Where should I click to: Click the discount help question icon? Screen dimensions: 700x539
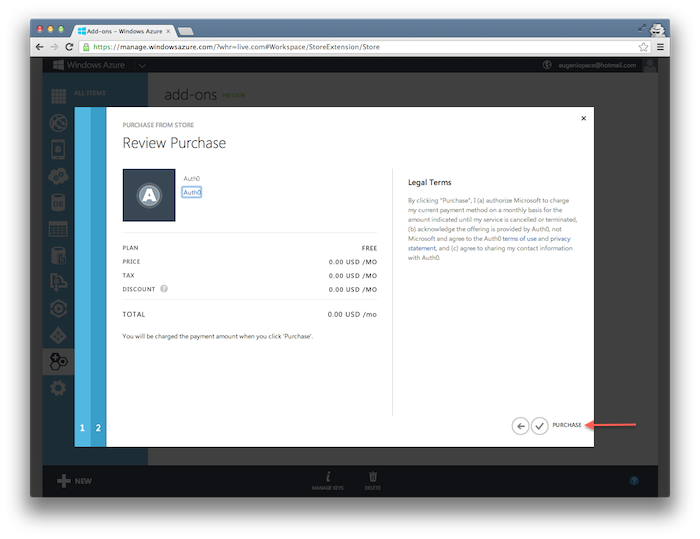tap(164, 289)
